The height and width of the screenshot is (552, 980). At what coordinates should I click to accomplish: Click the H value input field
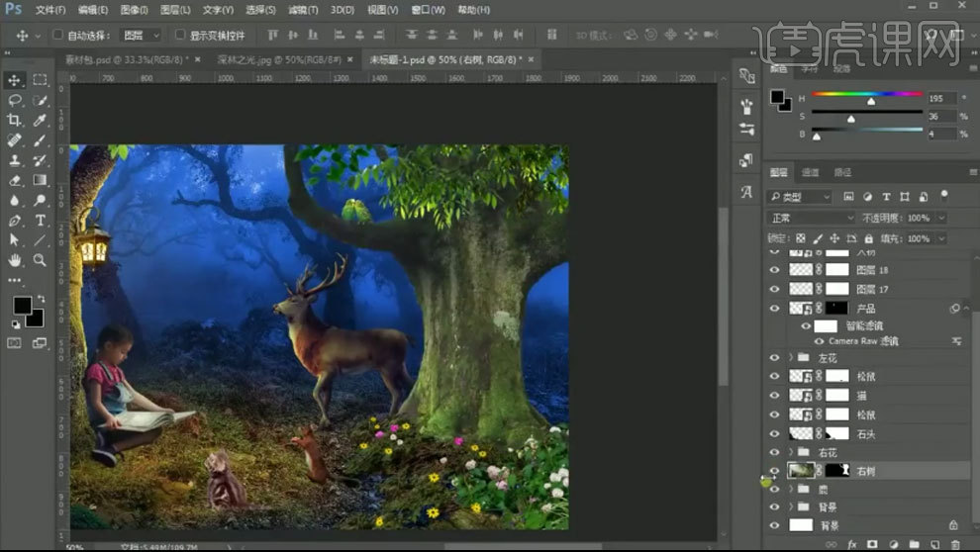941,98
